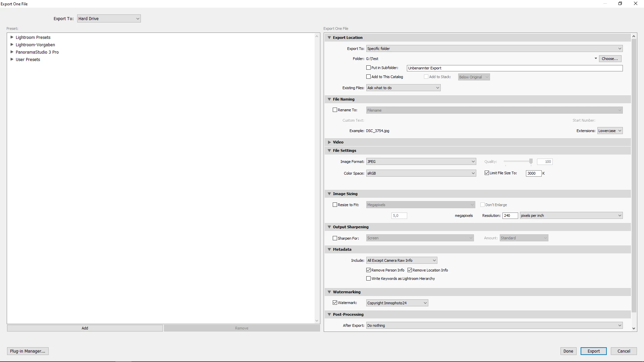Collapse the File Naming section triangle
Screen dimensions: 644x362
point(329,99)
